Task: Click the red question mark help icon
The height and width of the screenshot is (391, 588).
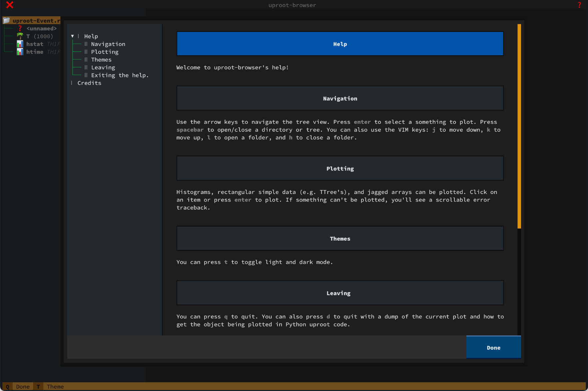Action: click(x=579, y=5)
